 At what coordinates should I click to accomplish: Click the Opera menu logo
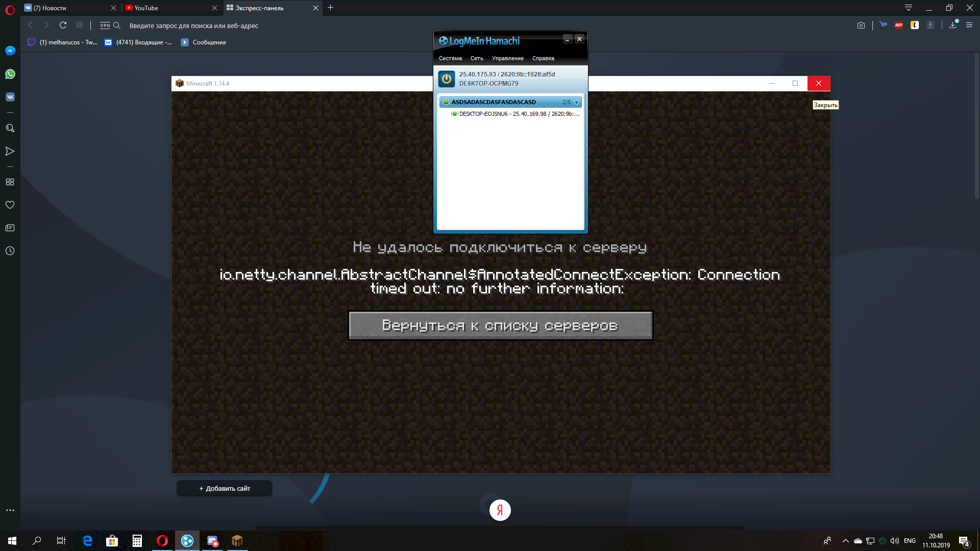10,10
